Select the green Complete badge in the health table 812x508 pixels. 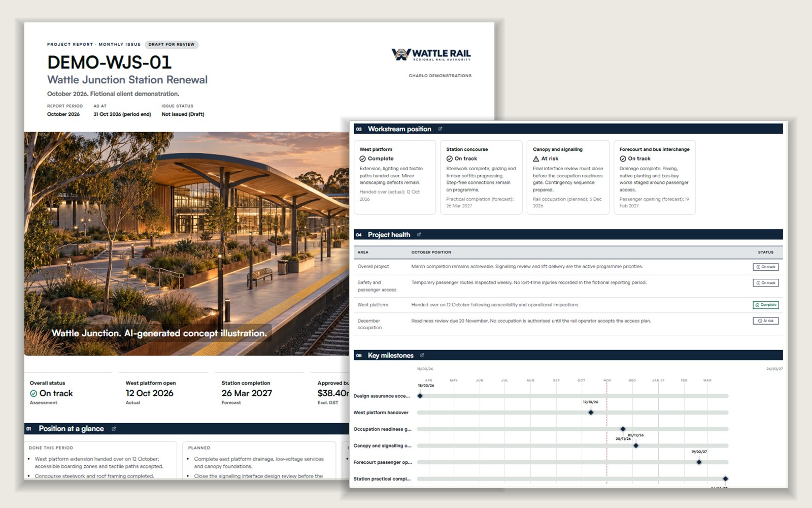(x=766, y=305)
